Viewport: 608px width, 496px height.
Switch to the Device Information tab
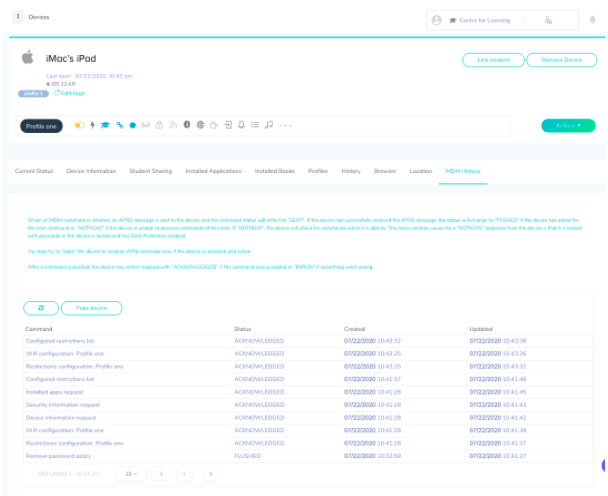[91, 171]
